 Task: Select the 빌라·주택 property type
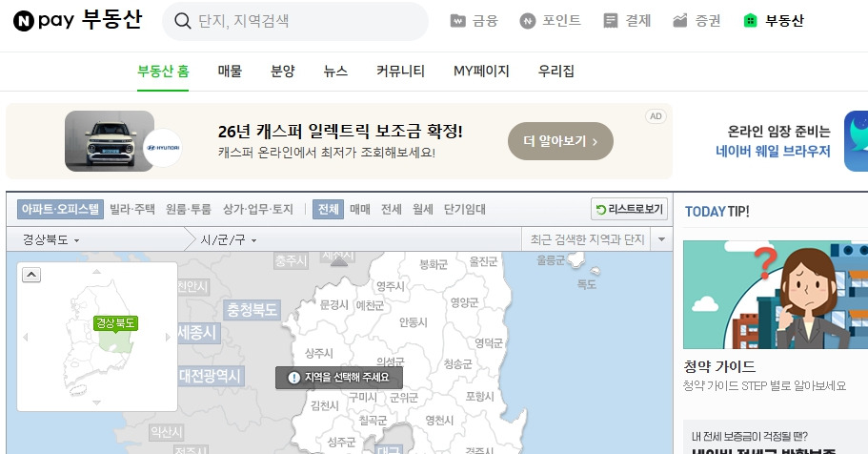pyautogui.click(x=132, y=209)
